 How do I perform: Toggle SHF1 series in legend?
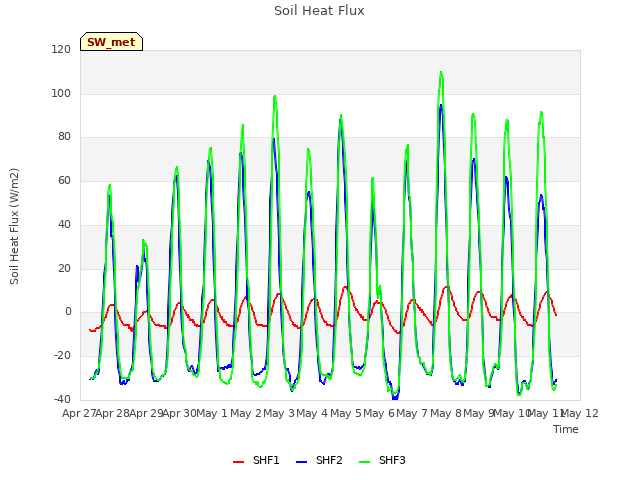[x=256, y=460]
